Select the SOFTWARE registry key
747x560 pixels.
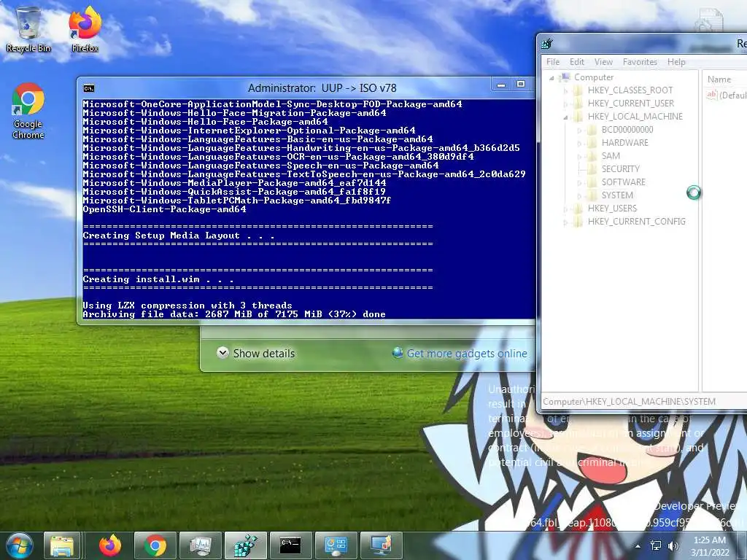tap(623, 182)
